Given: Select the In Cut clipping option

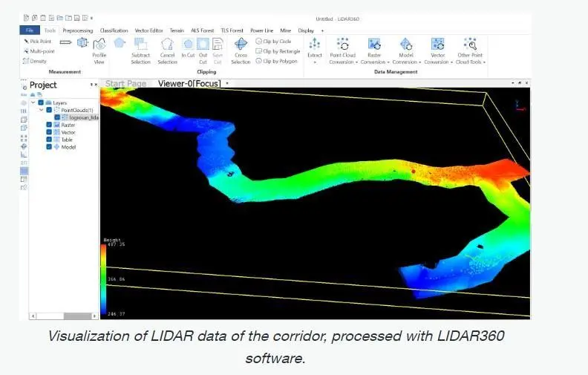Looking at the screenshot, I should pyautogui.click(x=188, y=48).
